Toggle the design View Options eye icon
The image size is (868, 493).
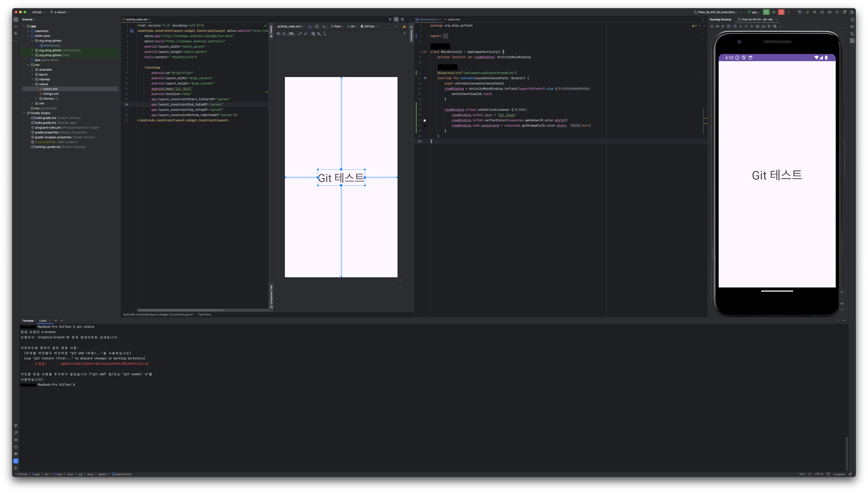click(278, 34)
